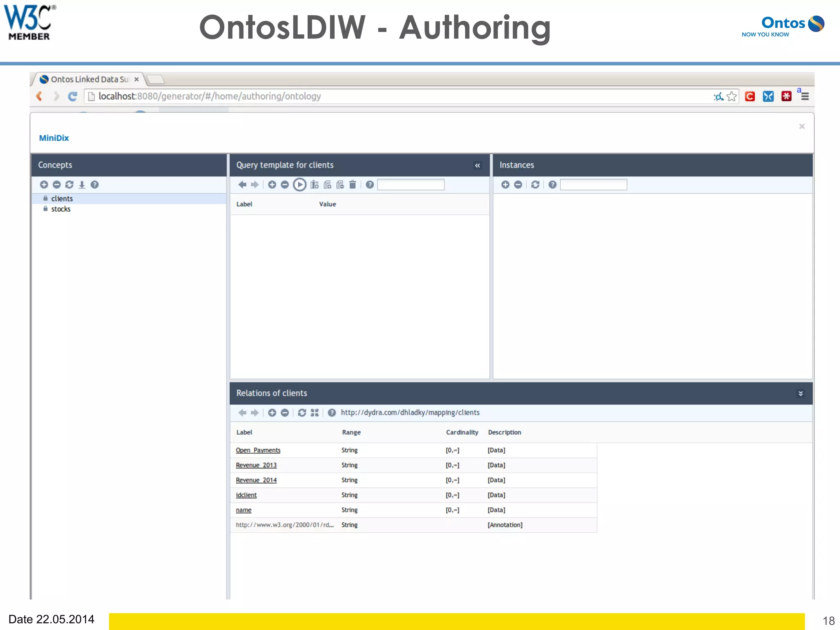
Task: Click the browser forward arrow
Action: pyautogui.click(x=57, y=96)
